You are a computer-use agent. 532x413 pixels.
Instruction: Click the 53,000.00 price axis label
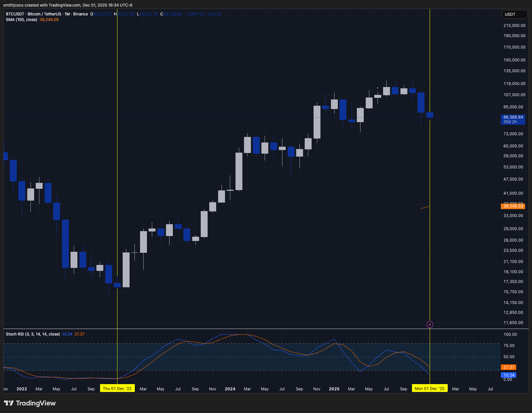514,167
